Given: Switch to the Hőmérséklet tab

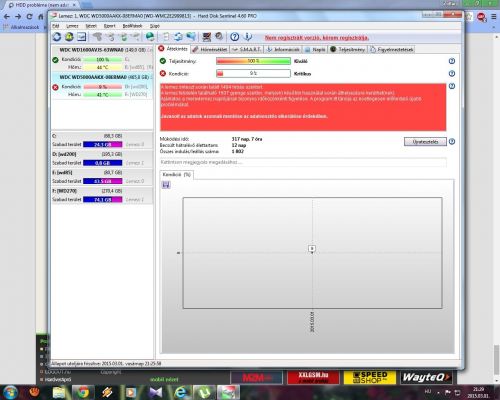Looking at the screenshot, I should [210, 49].
